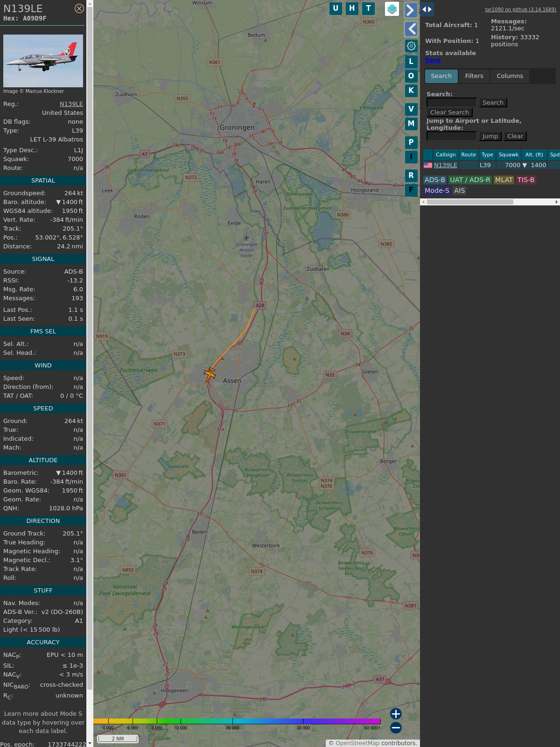Click the R map button
560x747 pixels.
click(411, 176)
